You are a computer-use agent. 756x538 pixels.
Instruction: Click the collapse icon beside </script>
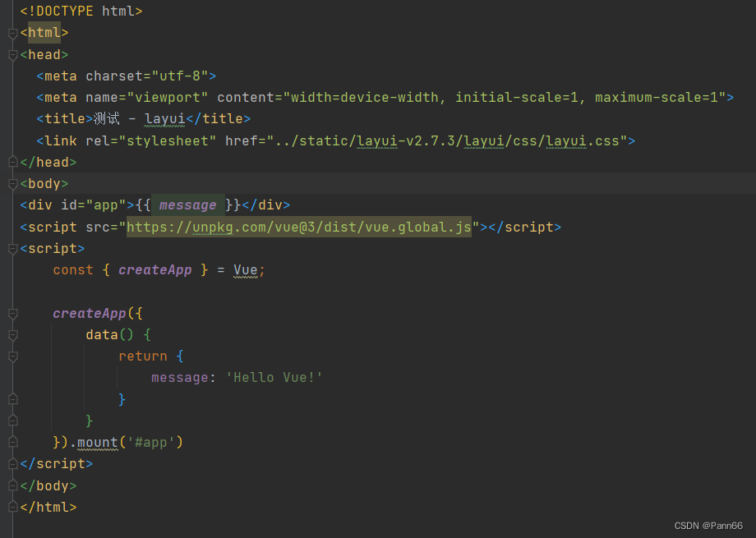pos(12,463)
